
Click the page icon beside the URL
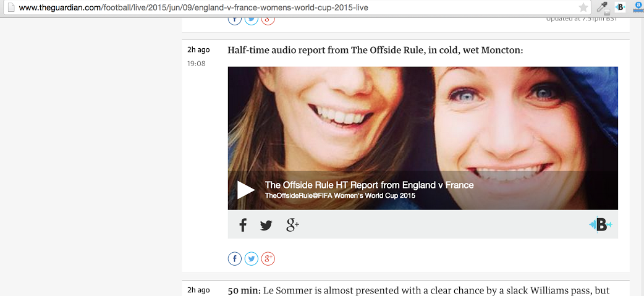[10, 7]
